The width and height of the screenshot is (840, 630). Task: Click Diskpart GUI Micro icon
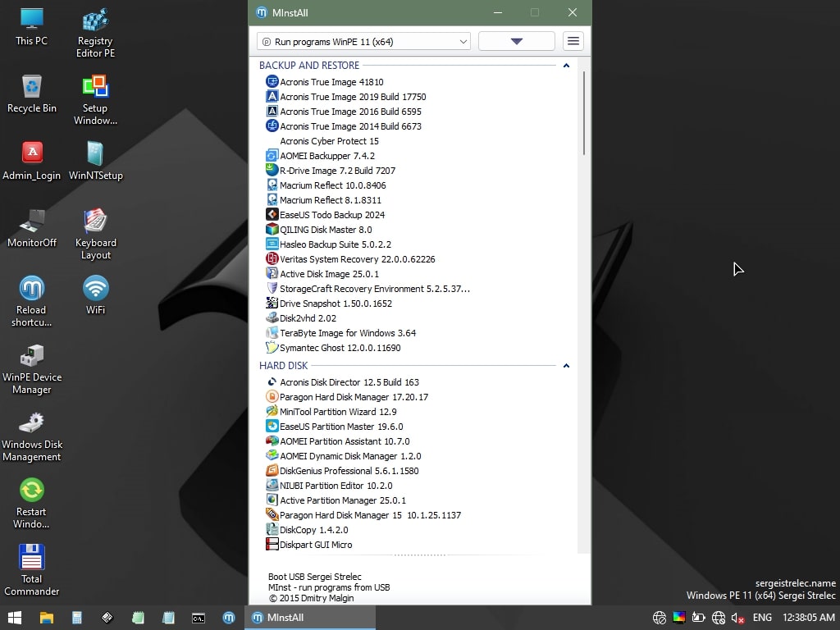point(272,545)
